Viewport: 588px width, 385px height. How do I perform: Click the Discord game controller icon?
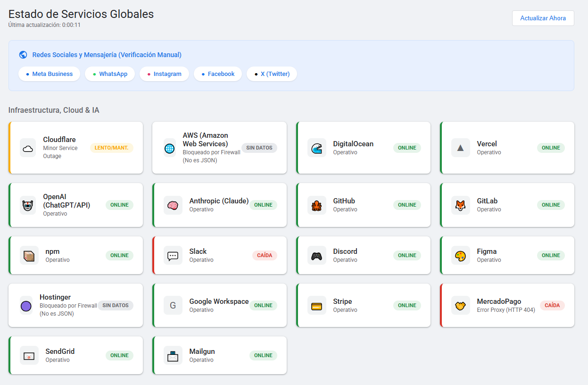(317, 256)
